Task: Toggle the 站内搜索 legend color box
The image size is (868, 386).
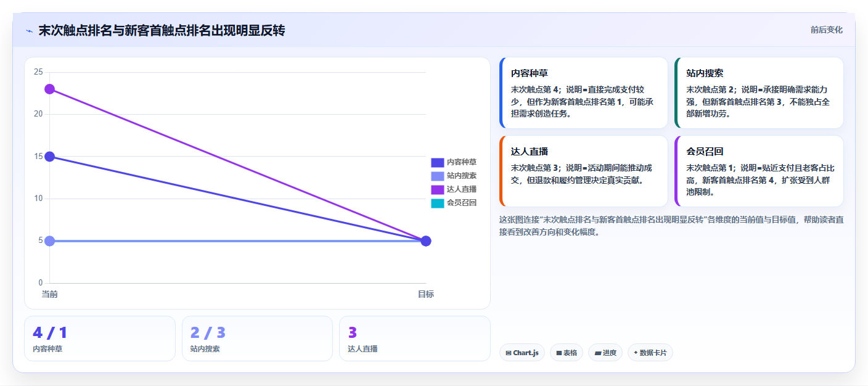Action: (x=437, y=176)
